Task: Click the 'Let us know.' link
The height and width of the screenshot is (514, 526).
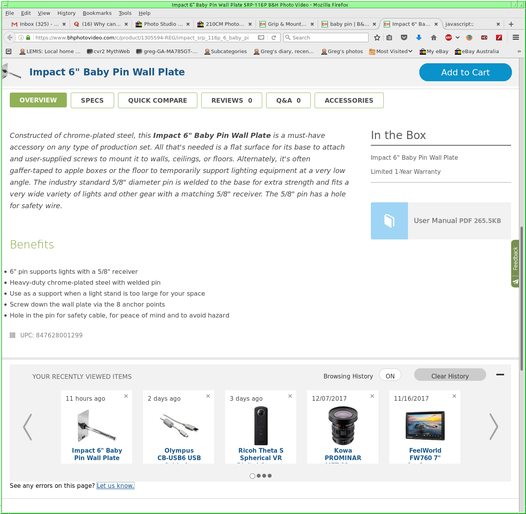Action: [x=115, y=485]
